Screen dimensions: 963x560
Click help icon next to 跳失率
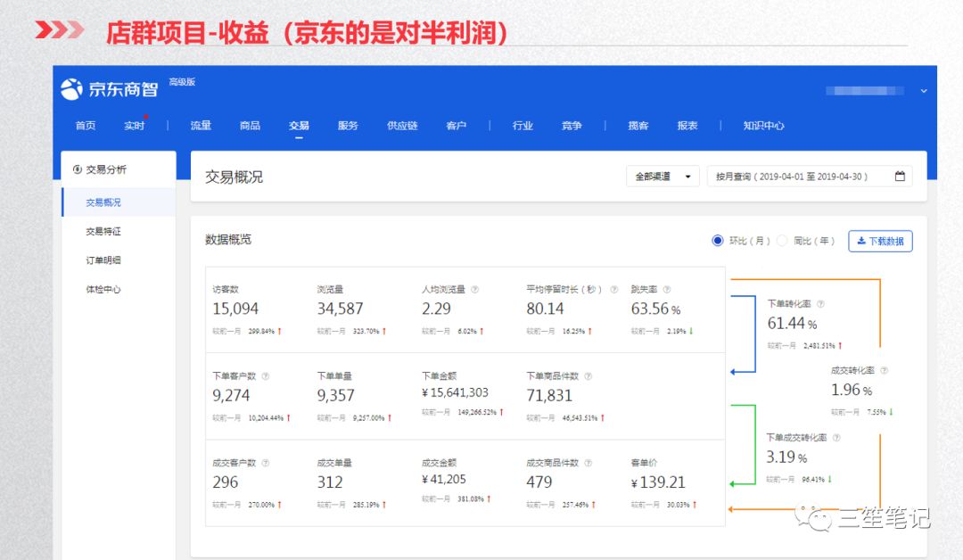tap(667, 289)
